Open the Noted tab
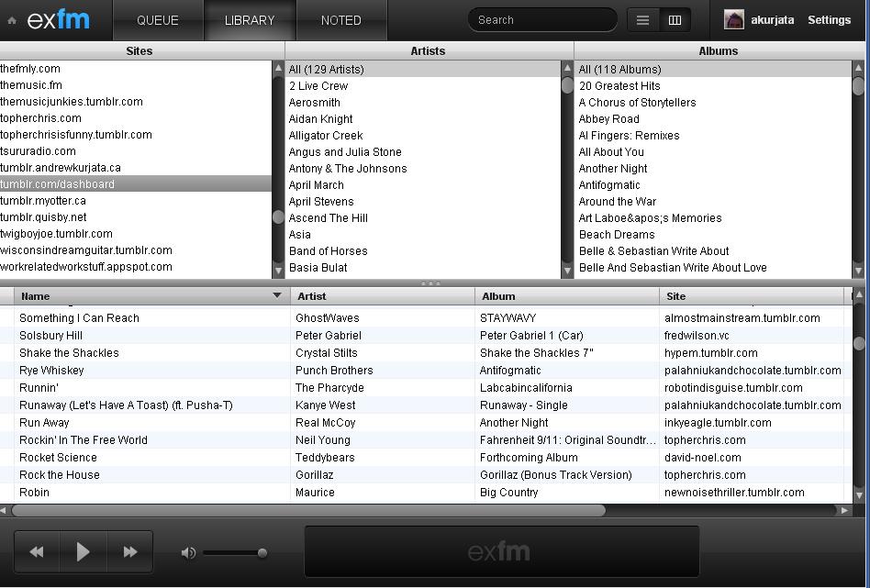Screen dimensions: 870x588 [341, 20]
